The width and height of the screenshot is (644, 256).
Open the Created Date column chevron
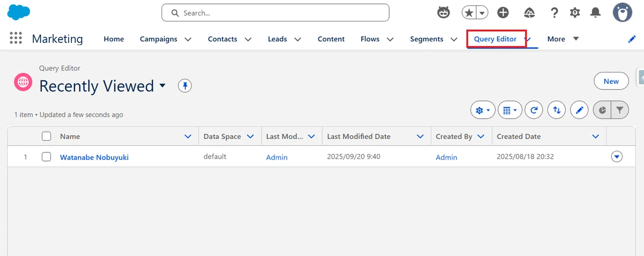[595, 136]
